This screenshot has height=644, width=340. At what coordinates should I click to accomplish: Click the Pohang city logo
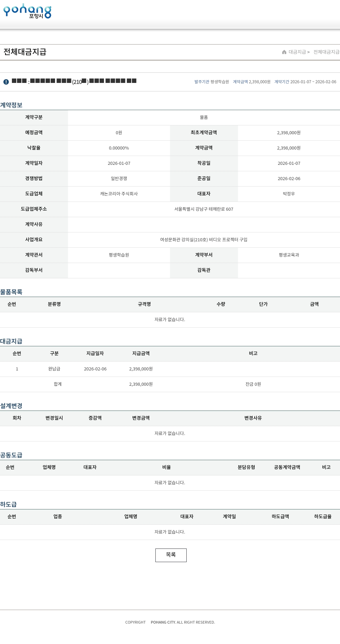pyautogui.click(x=27, y=11)
